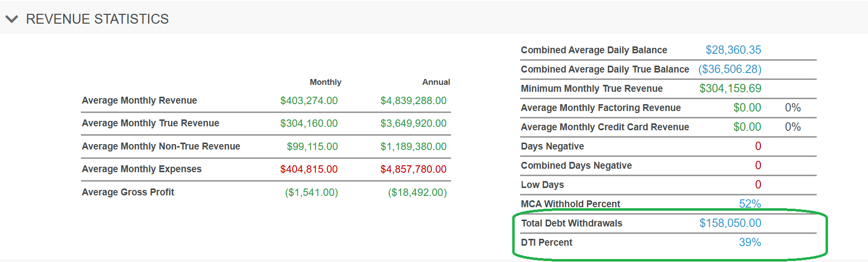Select the Average Monthly Credit Card Revenue amount

click(x=747, y=127)
